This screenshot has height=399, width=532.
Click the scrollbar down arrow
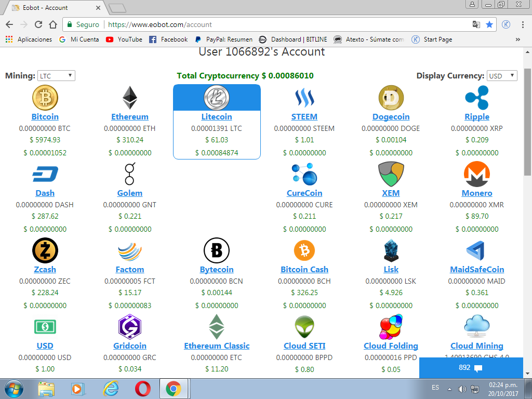pos(528,374)
